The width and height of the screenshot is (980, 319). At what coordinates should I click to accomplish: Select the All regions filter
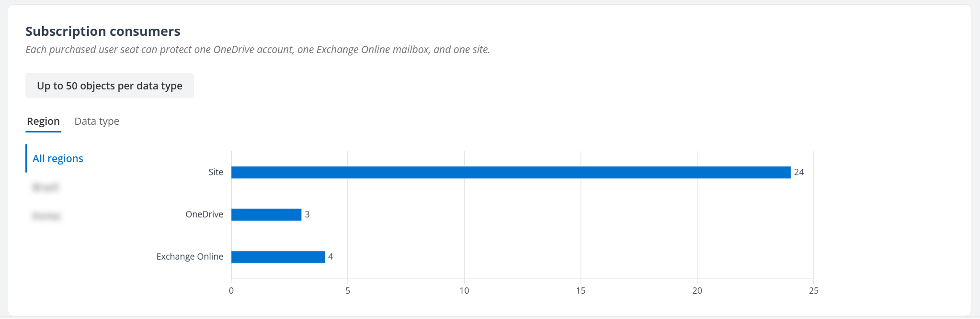point(57,159)
